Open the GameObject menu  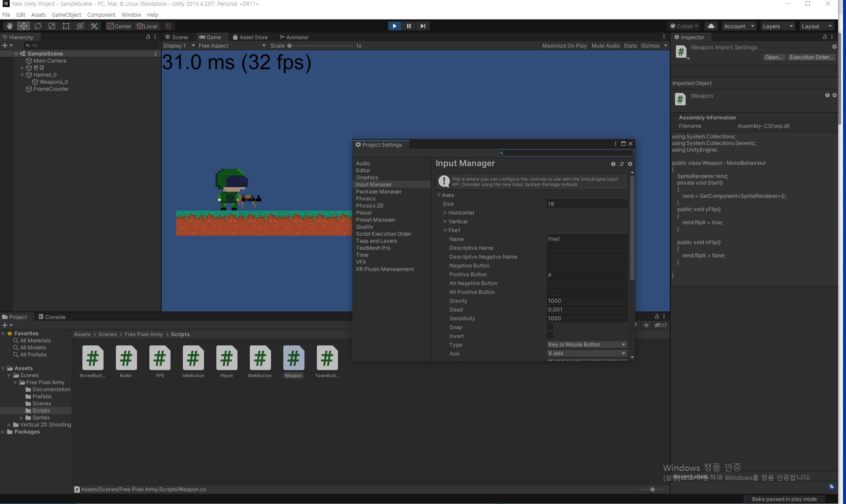66,15
